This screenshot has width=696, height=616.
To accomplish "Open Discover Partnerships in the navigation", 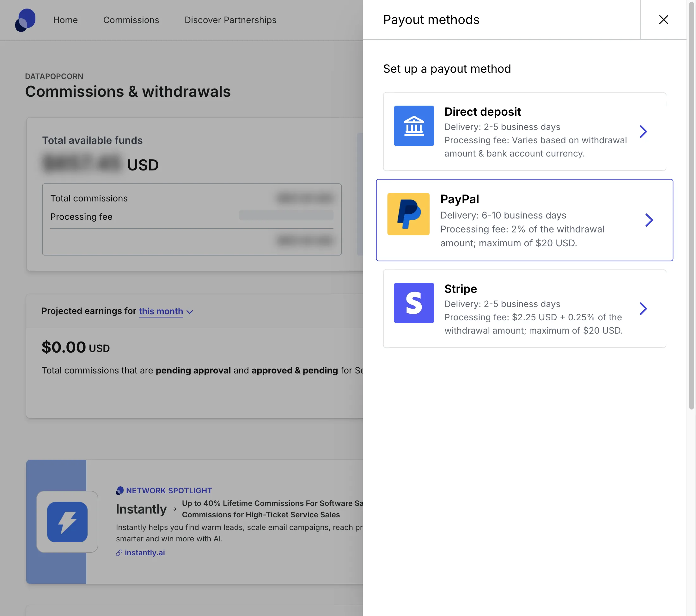I will [230, 20].
